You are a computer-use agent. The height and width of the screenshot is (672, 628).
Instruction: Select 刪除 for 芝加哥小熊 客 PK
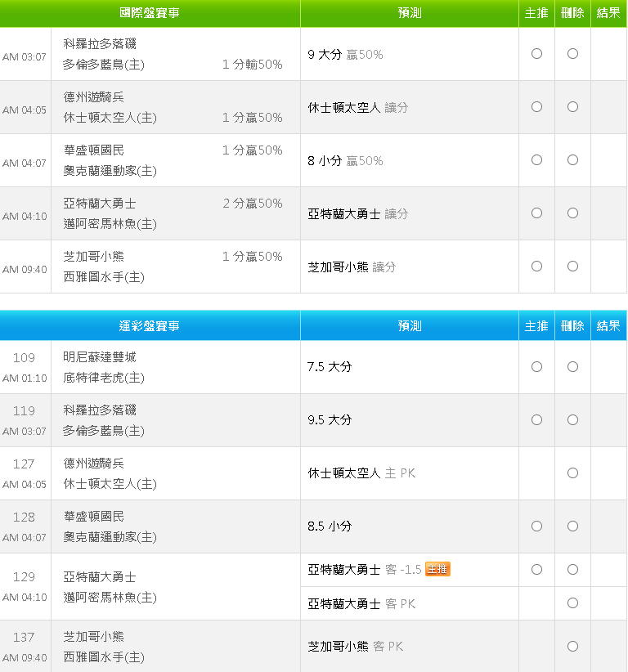[x=572, y=647]
